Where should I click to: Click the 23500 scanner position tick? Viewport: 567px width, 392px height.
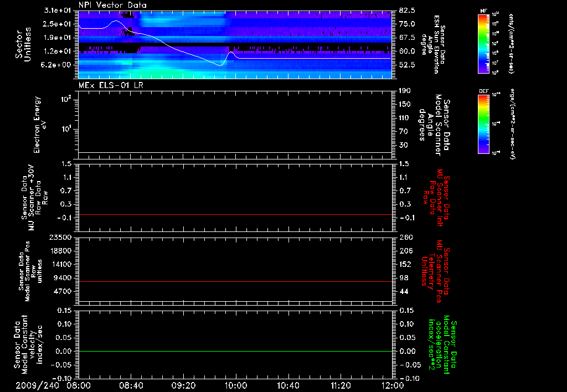[x=60, y=237]
